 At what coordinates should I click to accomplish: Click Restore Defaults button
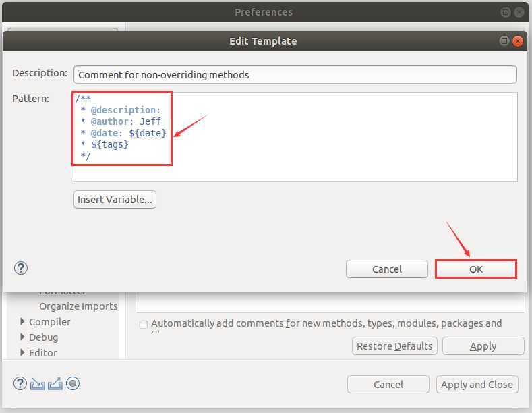[394, 346]
